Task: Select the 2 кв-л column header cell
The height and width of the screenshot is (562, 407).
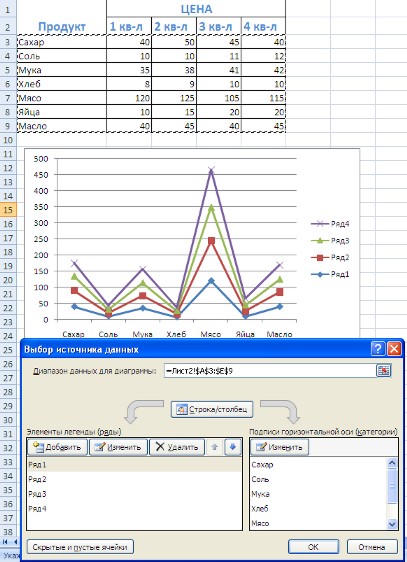Action: click(x=174, y=26)
